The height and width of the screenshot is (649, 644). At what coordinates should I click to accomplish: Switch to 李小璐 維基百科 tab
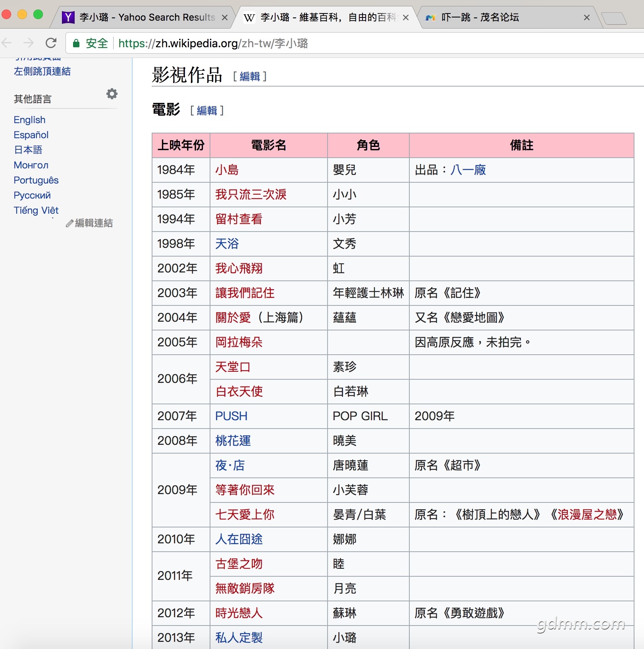[326, 17]
